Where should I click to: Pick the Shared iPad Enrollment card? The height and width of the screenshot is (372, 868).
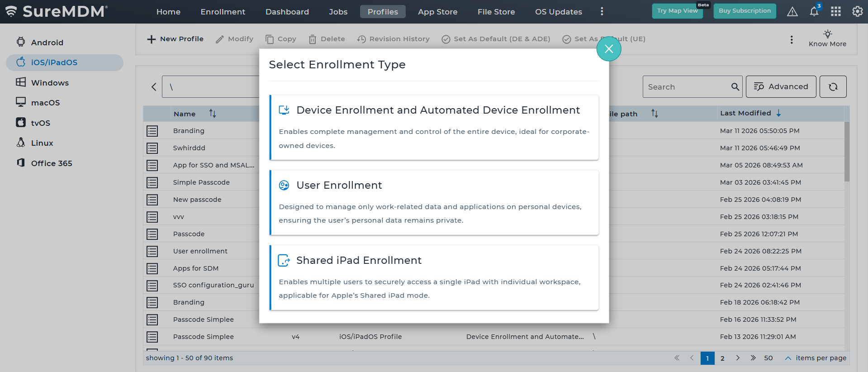434,277
